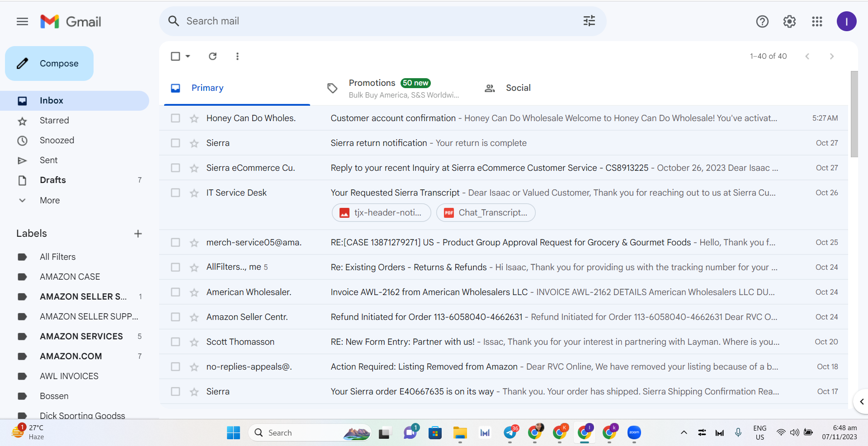Screen dimensions: 868x446
Task: Compose a new email
Action: pos(49,64)
